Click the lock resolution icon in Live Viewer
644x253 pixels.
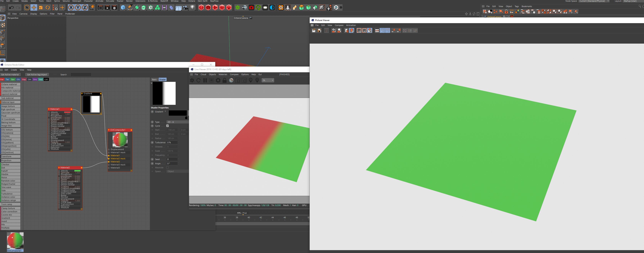[x=224, y=80]
